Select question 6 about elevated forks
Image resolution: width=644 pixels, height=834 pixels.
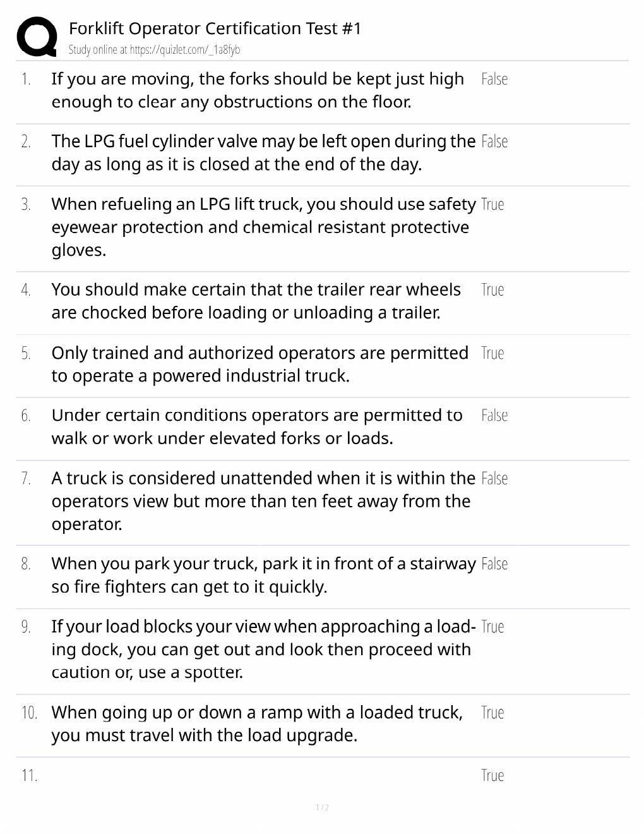point(257,426)
